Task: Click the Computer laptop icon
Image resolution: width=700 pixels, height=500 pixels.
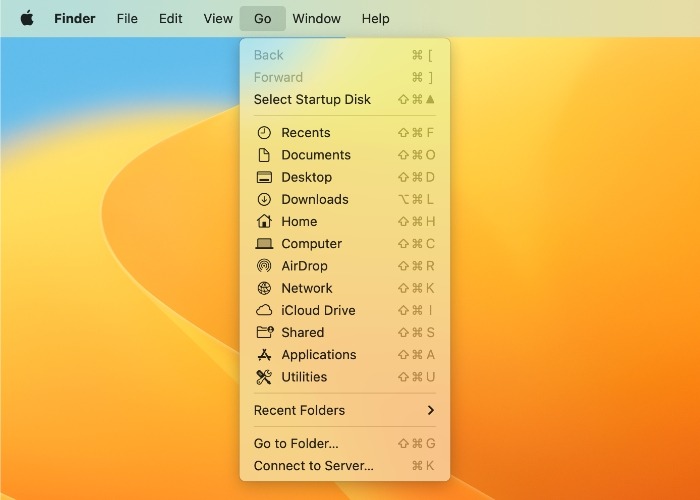Action: [264, 243]
